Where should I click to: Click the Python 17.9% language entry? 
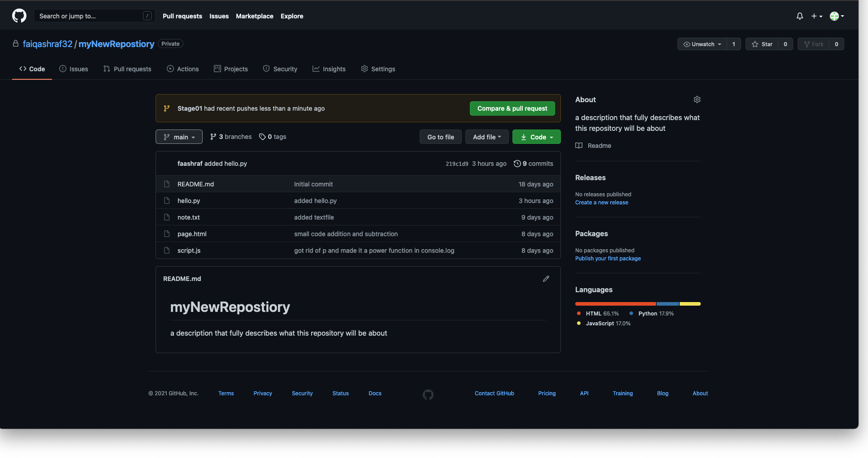click(651, 314)
